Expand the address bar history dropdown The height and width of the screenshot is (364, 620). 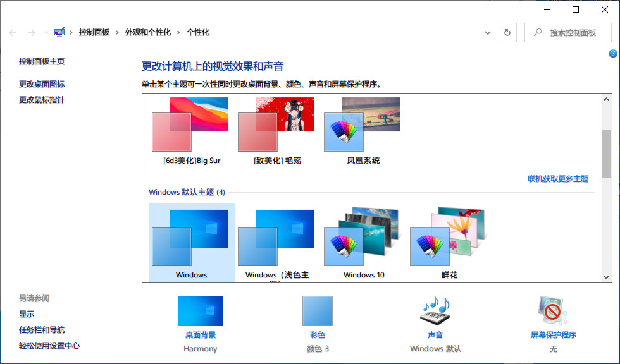pos(488,33)
